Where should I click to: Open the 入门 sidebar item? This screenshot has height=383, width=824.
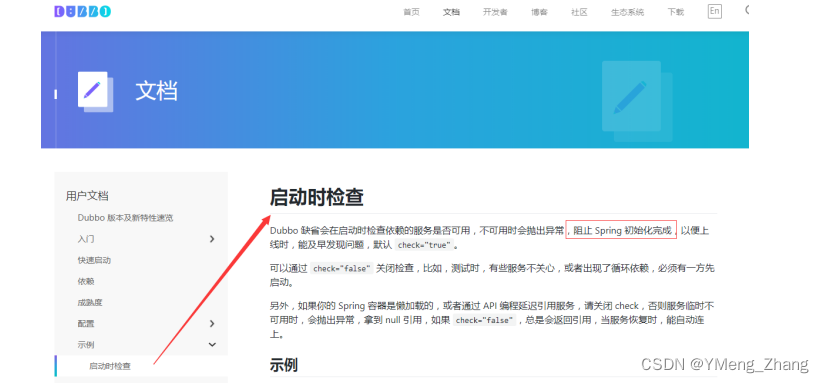[86, 239]
